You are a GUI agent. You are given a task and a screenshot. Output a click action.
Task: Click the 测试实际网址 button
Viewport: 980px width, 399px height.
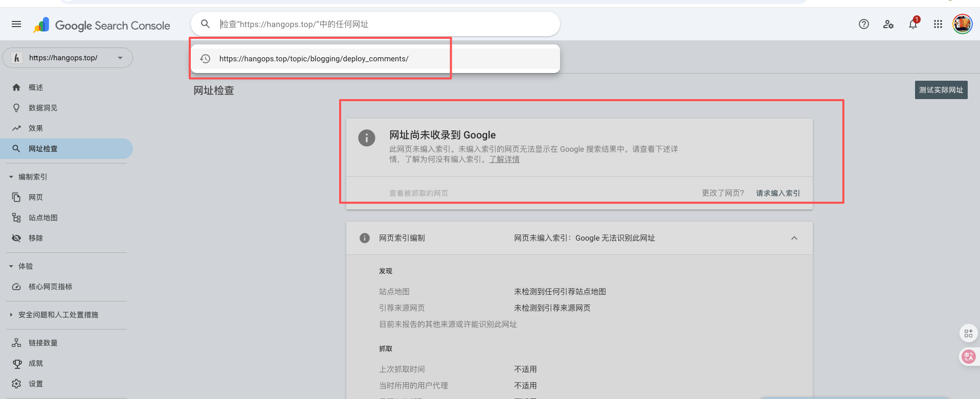(941, 90)
